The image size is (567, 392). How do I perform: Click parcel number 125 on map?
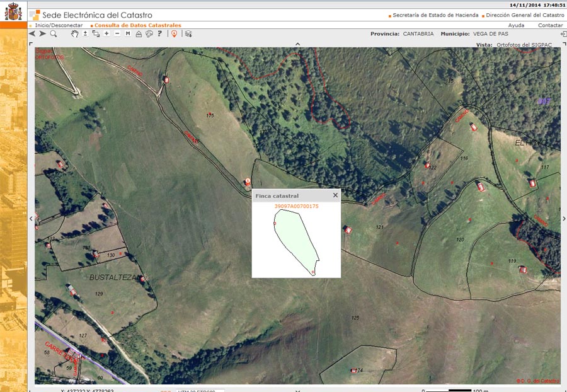[x=355, y=318]
